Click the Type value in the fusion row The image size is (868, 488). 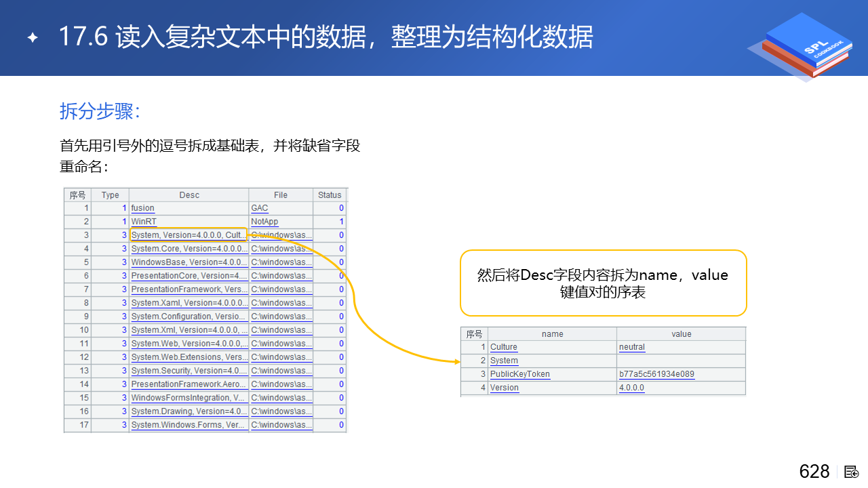pos(110,208)
